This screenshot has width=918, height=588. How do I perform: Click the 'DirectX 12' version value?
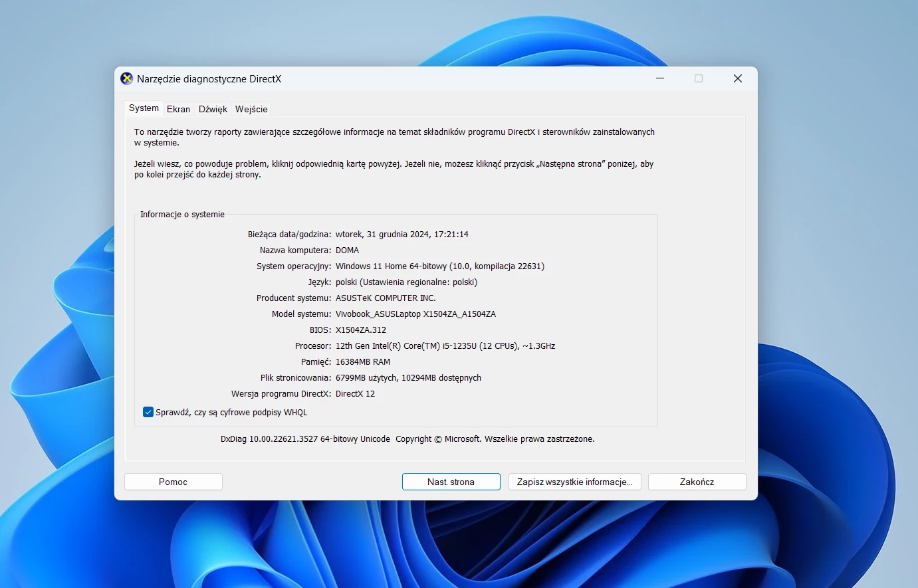[355, 394]
